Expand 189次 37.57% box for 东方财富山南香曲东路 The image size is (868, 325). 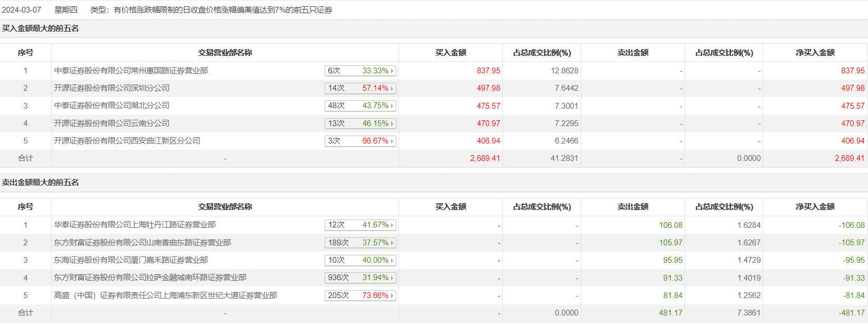click(360, 243)
